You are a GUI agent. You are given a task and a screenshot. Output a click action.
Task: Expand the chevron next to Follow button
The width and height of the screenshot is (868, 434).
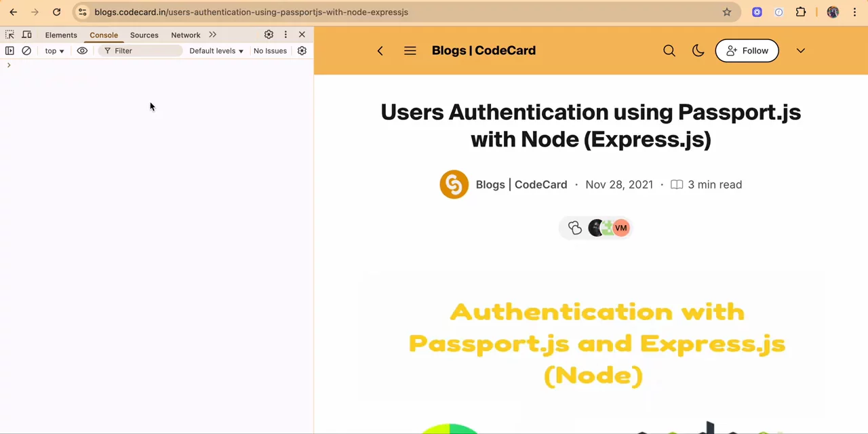point(800,51)
